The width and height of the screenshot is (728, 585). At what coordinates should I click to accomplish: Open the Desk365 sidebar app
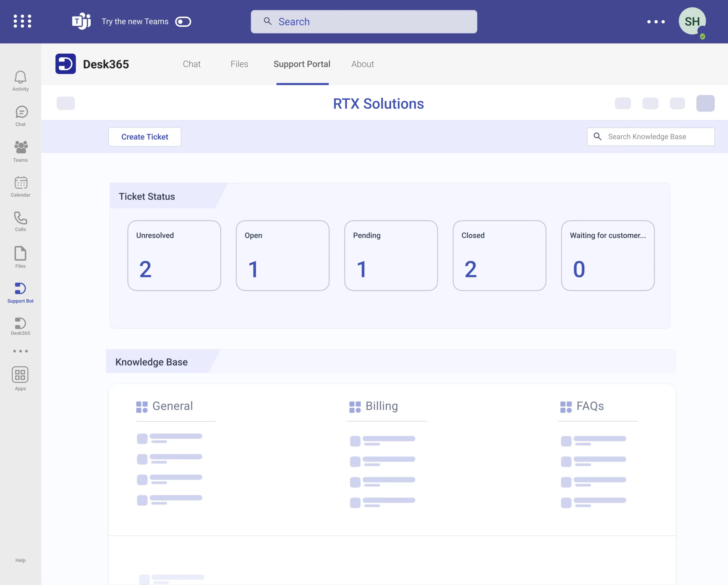20,326
